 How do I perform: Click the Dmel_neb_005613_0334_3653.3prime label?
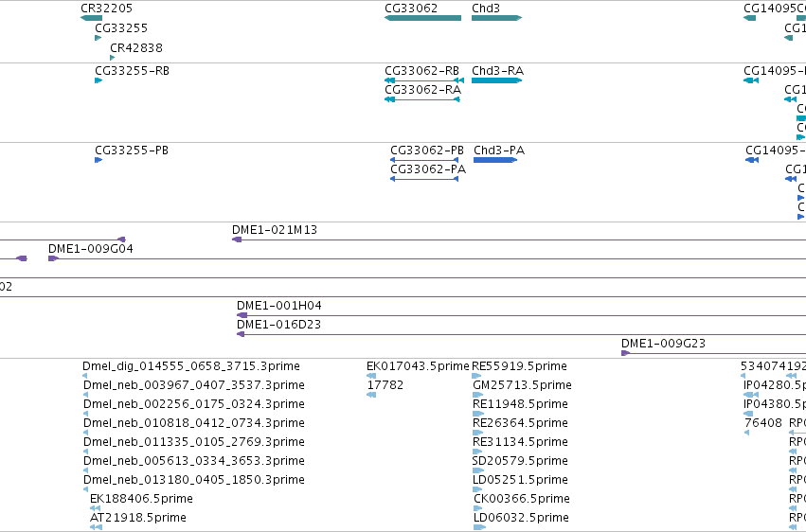point(194,461)
